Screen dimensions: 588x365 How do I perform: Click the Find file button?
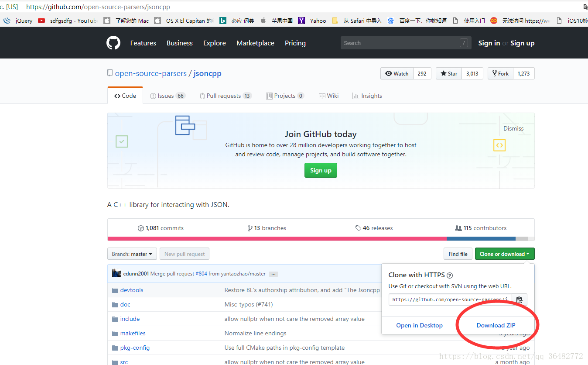tap(458, 254)
